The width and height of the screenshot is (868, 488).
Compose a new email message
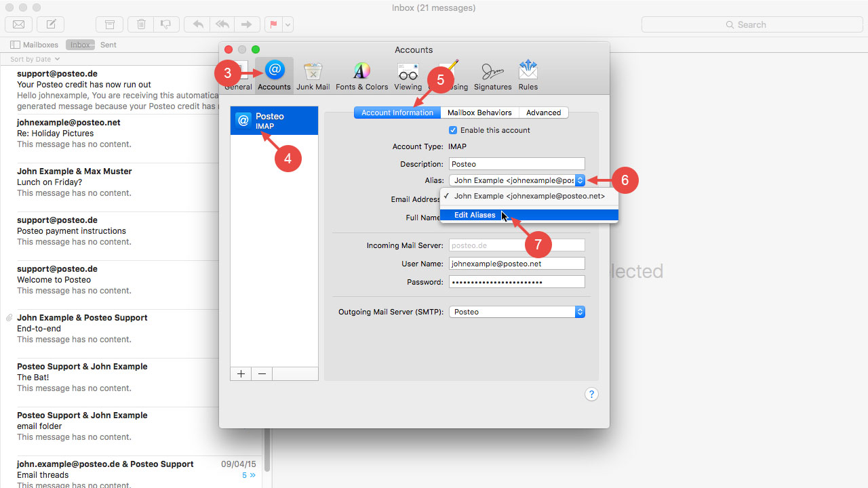tap(50, 24)
